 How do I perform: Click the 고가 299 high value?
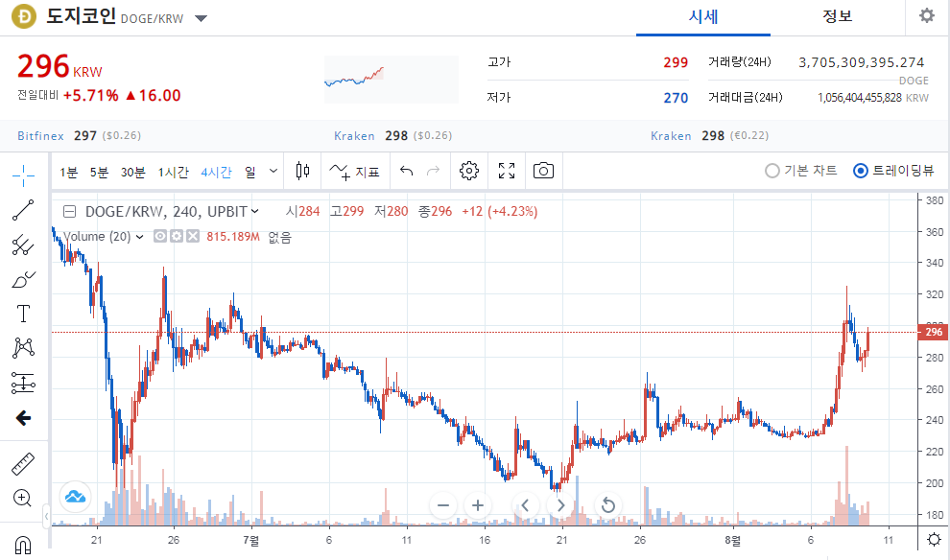pos(676,62)
